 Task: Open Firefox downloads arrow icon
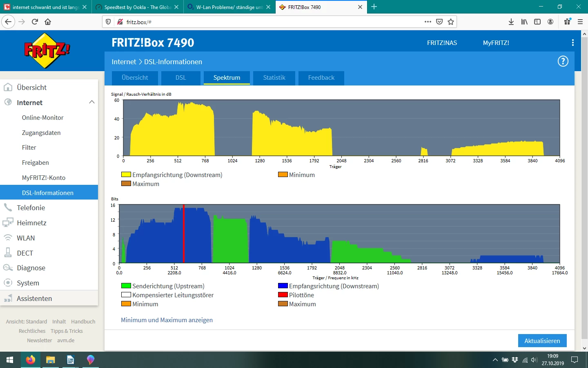511,22
